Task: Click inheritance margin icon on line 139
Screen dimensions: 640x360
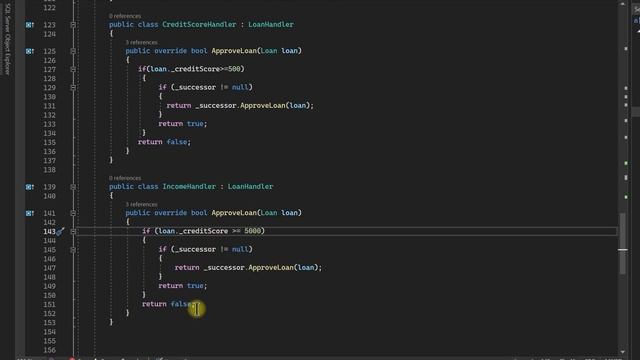Action: click(30, 187)
